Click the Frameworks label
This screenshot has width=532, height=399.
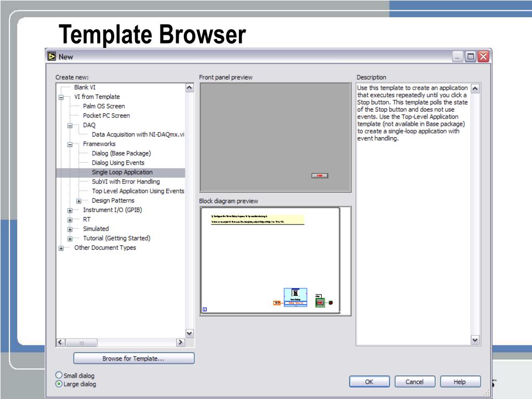[99, 144]
